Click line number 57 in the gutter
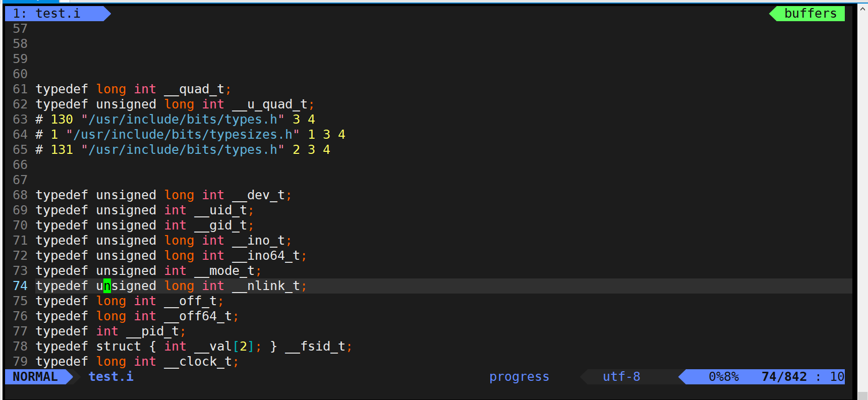The image size is (868, 400). tap(20, 29)
